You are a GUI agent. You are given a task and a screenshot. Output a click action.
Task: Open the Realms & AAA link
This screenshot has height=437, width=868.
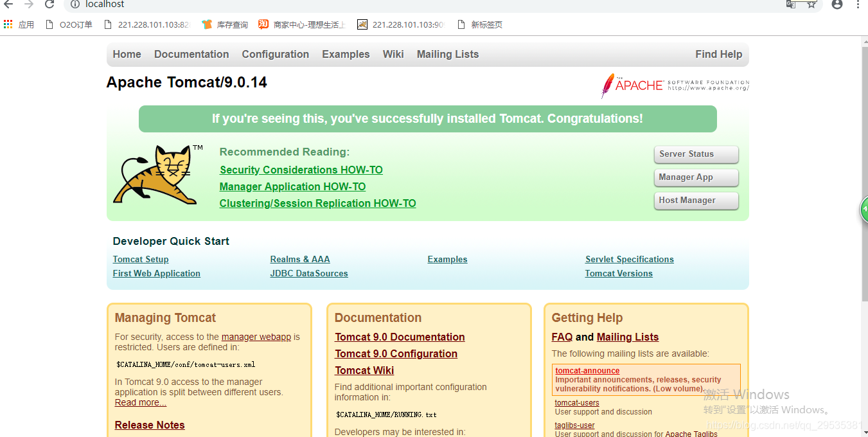click(x=300, y=260)
